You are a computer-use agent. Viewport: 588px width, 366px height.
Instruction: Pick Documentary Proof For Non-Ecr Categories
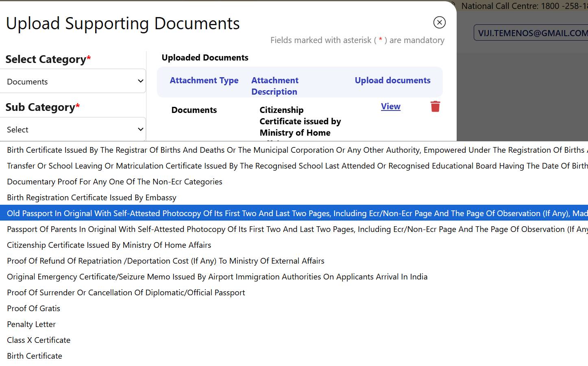[x=294, y=182]
